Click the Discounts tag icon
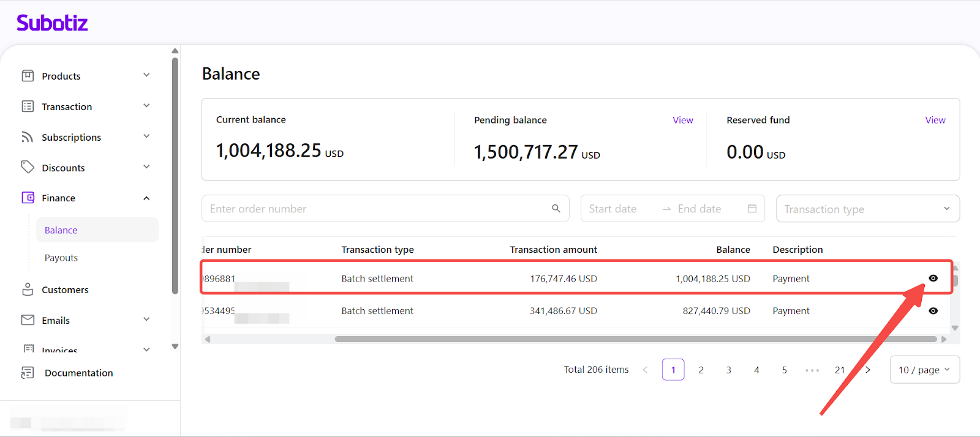The image size is (980, 437). click(28, 167)
